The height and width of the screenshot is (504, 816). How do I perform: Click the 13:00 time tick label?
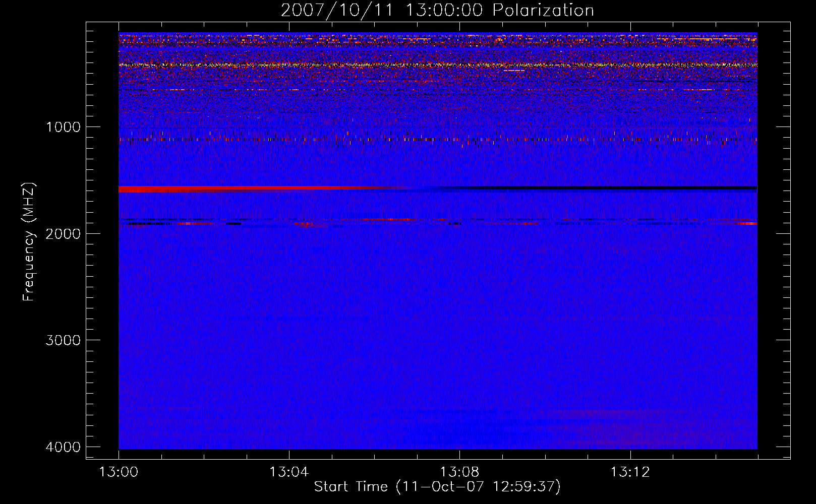click(x=119, y=472)
